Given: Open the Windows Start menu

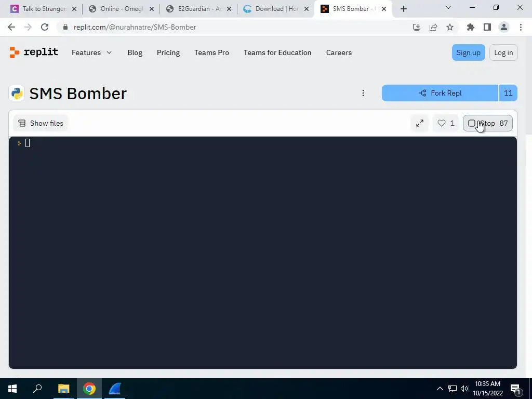Looking at the screenshot, I should pos(12,389).
